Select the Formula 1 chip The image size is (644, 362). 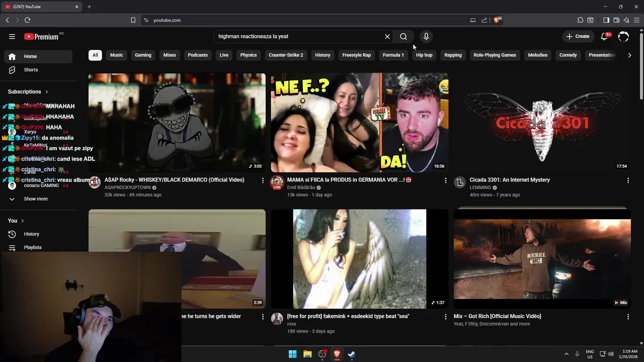(x=393, y=55)
